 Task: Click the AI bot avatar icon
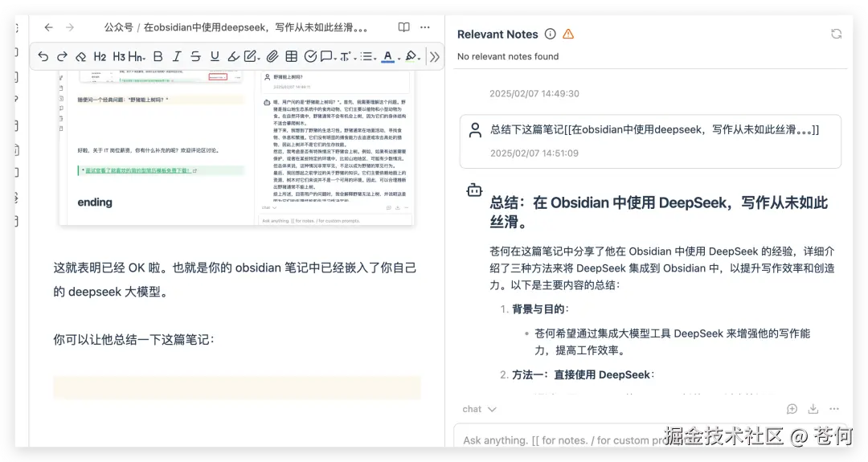coord(474,190)
